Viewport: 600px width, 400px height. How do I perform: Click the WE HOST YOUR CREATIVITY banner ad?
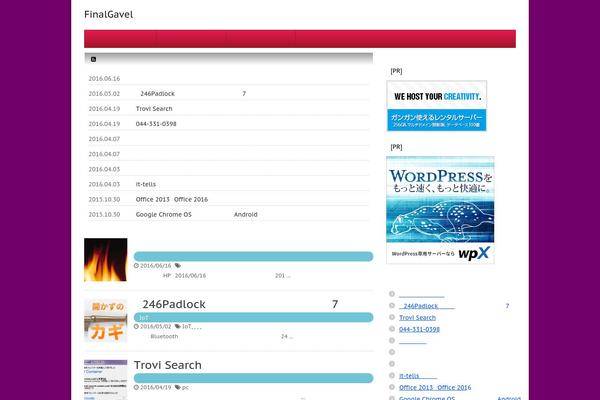(x=437, y=106)
